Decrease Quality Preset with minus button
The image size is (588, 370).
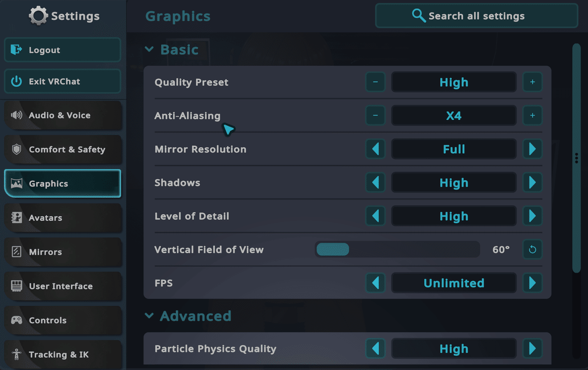[x=375, y=82]
